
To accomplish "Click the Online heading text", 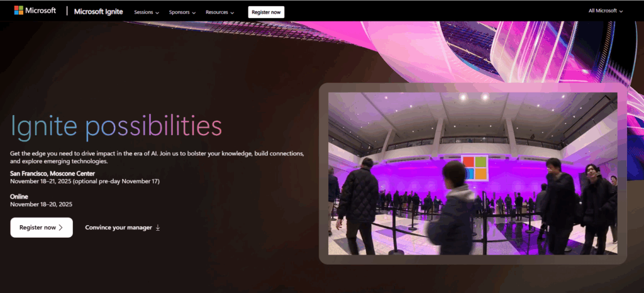I will click(19, 197).
